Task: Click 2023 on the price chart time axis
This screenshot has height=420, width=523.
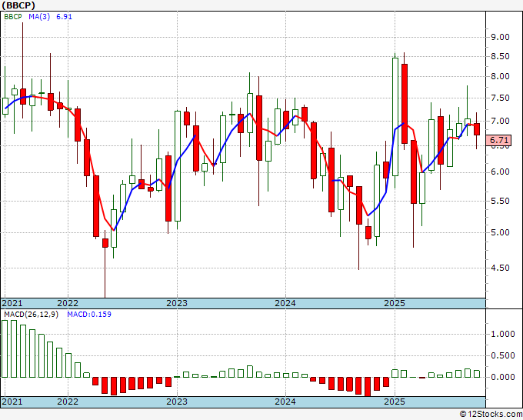Action: click(177, 303)
